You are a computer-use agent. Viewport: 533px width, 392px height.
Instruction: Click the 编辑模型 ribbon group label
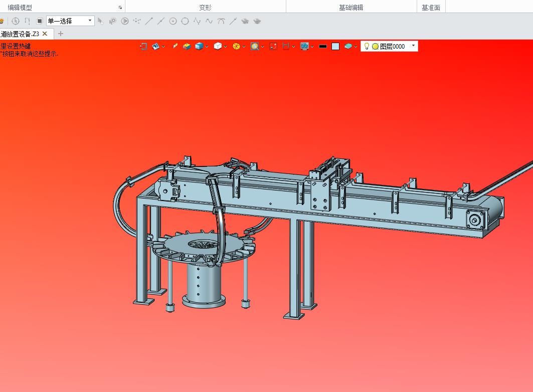coord(20,8)
